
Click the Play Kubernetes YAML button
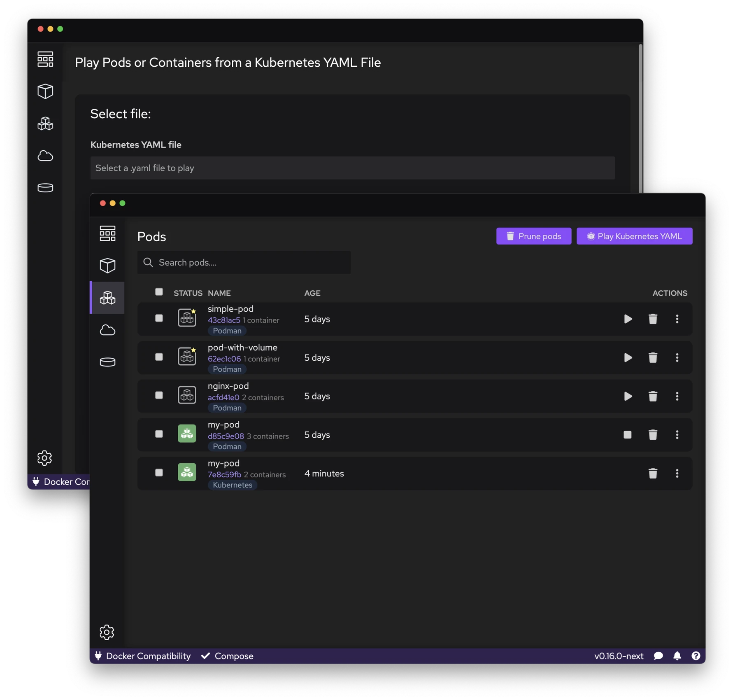pos(634,236)
